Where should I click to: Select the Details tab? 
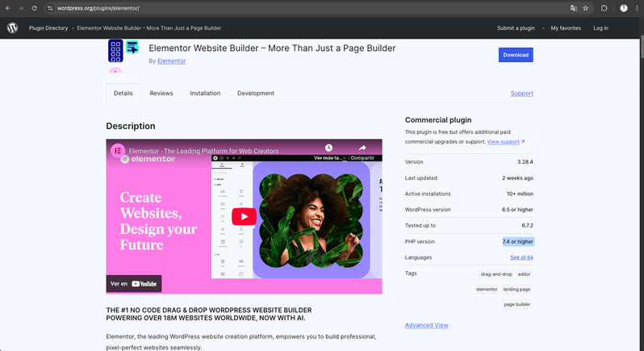123,93
